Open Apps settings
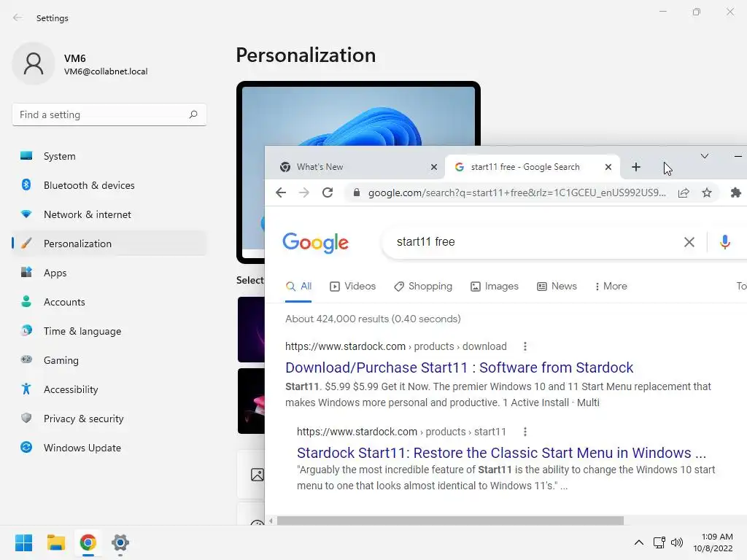 109,273
